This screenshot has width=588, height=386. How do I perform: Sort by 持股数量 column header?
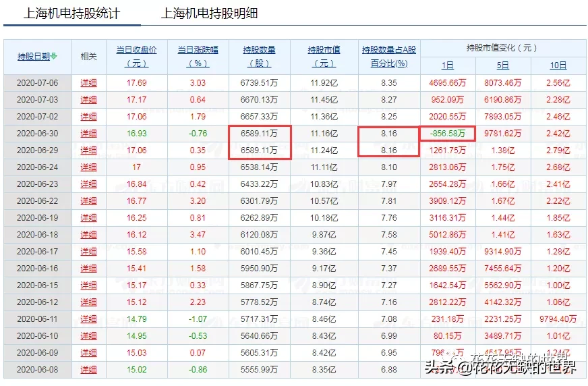click(259, 56)
